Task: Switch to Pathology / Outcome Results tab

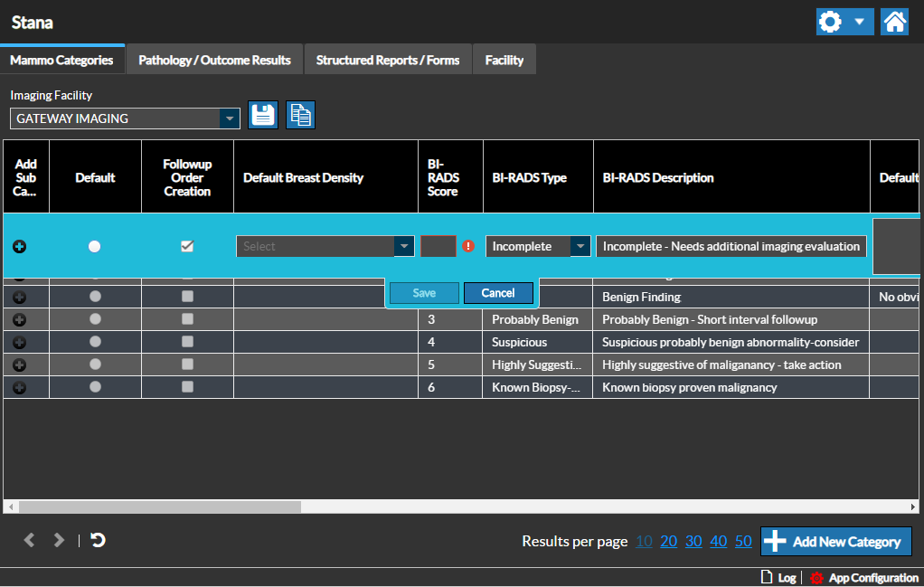Action: [x=214, y=61]
